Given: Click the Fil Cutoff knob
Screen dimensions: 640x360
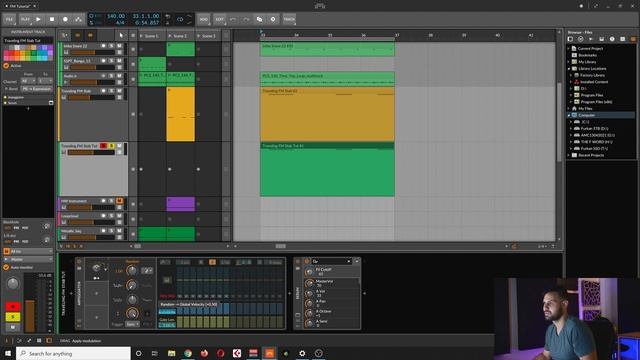Looking at the screenshot, I should click(x=309, y=271).
